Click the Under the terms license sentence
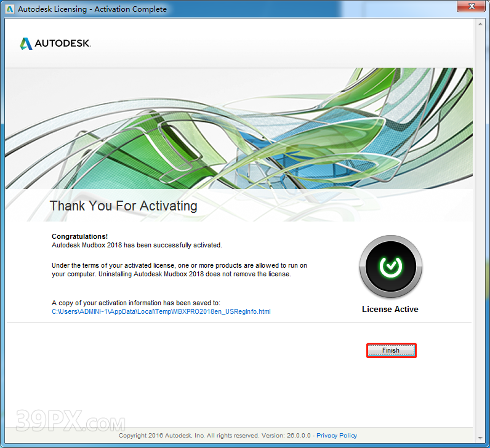The height and width of the screenshot is (448, 490). 179,265
